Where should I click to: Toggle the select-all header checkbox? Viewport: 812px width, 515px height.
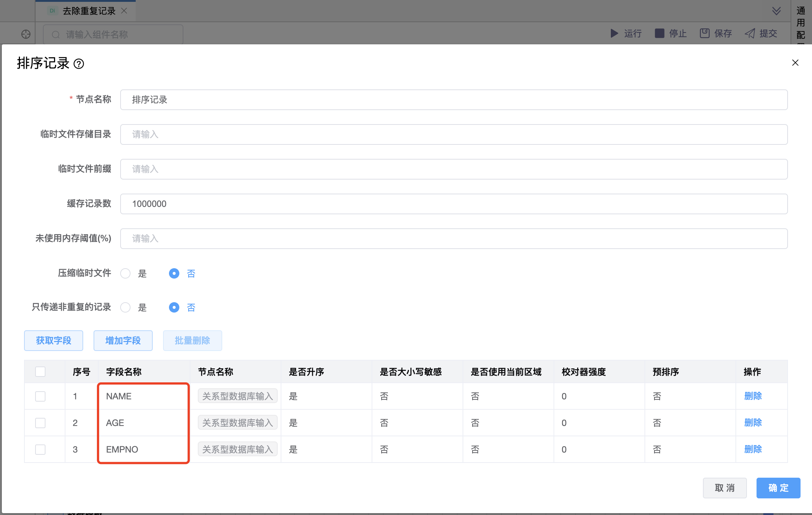click(x=40, y=372)
